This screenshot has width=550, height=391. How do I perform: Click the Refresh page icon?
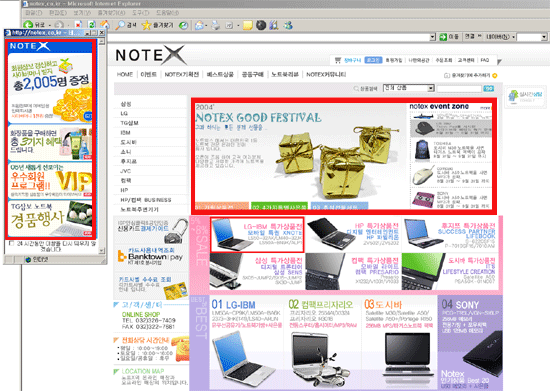(92, 25)
